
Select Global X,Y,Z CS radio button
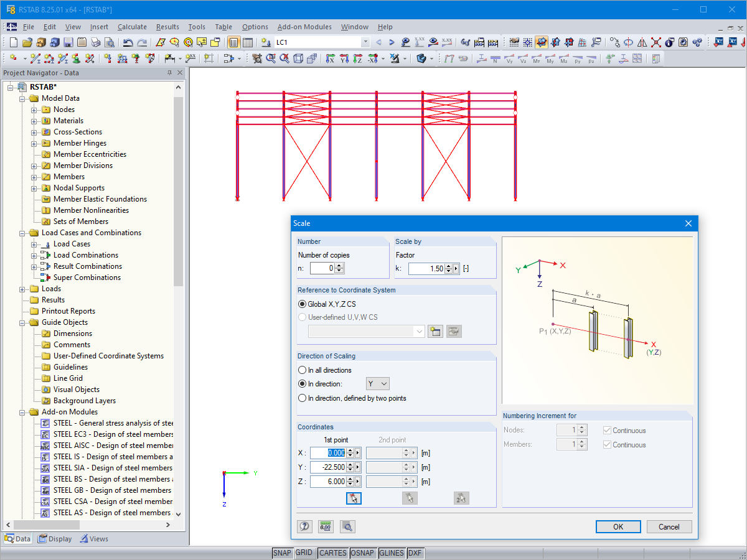(x=303, y=304)
